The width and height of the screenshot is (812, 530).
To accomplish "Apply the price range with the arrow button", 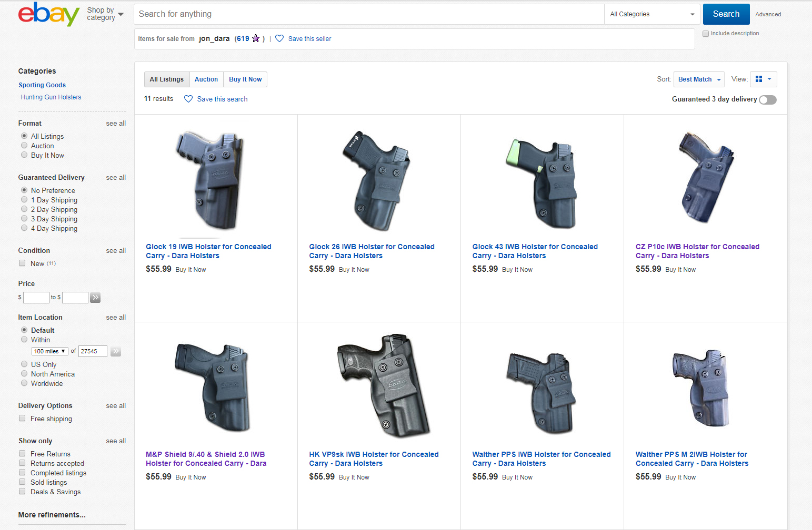I will coord(95,297).
